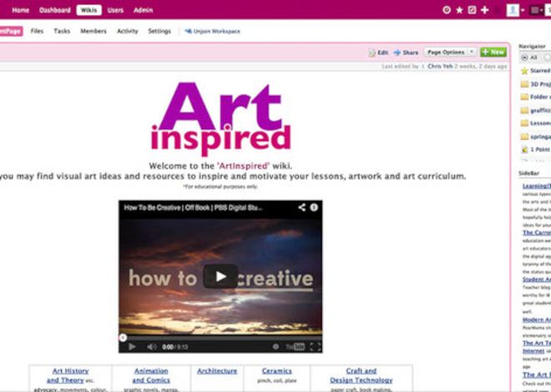Image resolution: width=551 pixels, height=392 pixels.
Task: Select the All radio button in Navigator
Action: coord(524,58)
